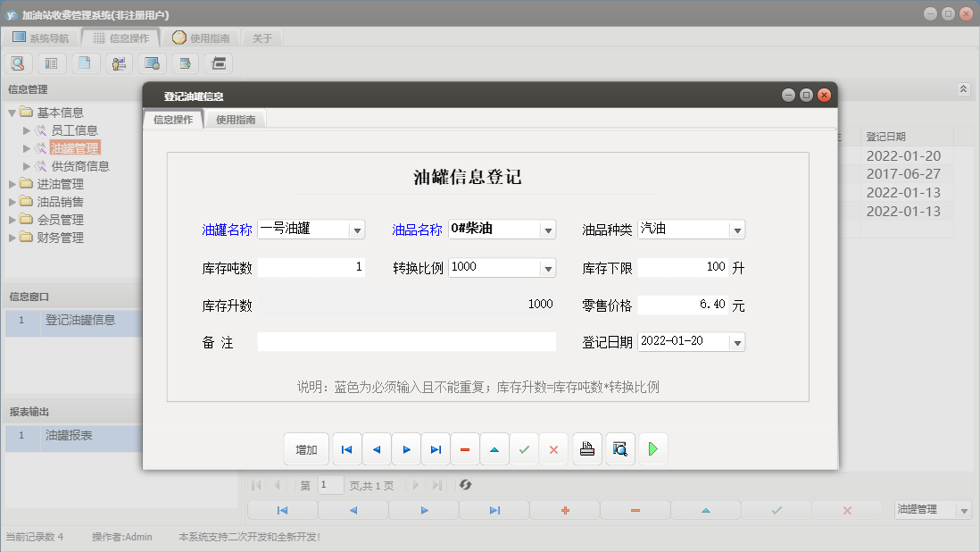Confirm changes with the green check icon
980x552 pixels.
524,448
